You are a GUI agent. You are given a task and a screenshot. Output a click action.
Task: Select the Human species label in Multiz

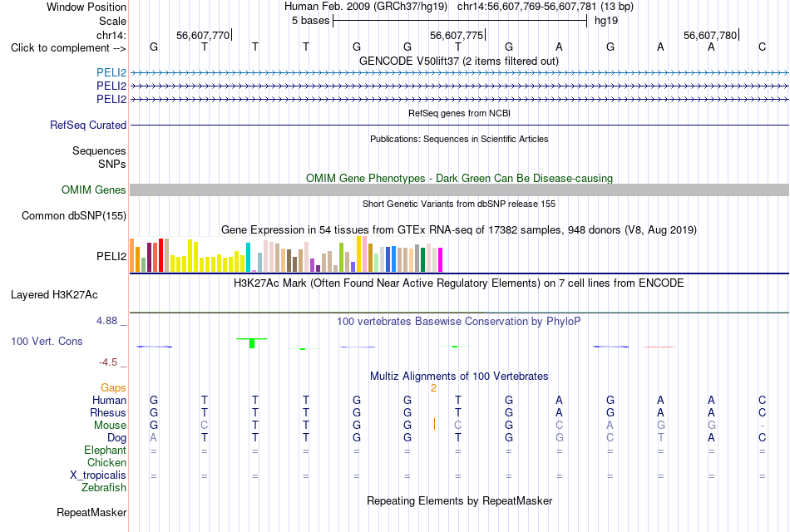tap(109, 400)
